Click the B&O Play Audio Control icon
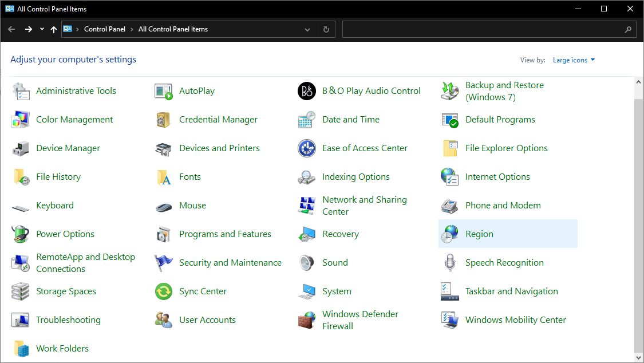644x363 pixels. (307, 91)
